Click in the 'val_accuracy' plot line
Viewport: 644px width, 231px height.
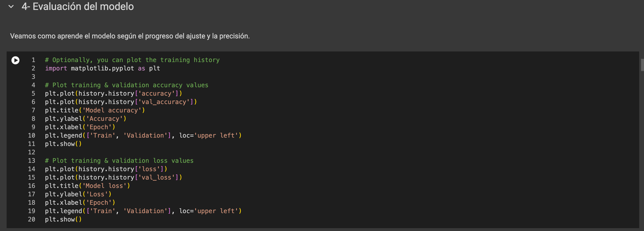coord(121,102)
